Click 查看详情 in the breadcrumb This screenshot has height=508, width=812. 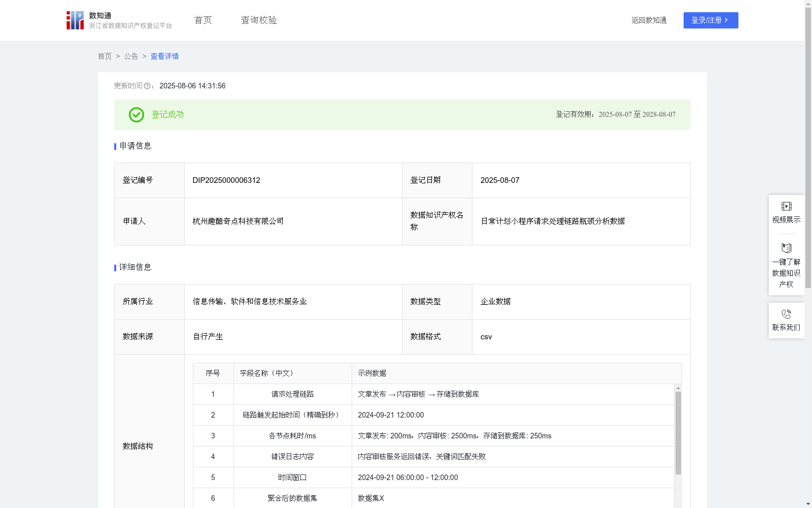(164, 56)
